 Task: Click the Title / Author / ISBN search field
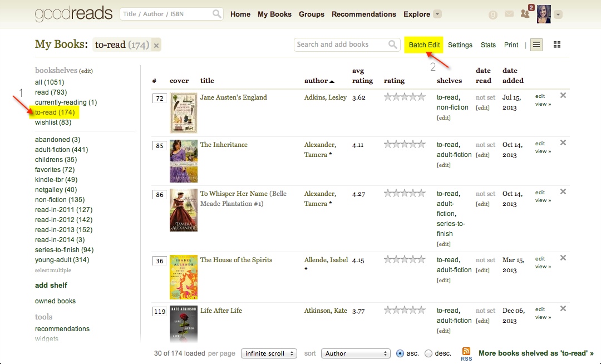164,14
